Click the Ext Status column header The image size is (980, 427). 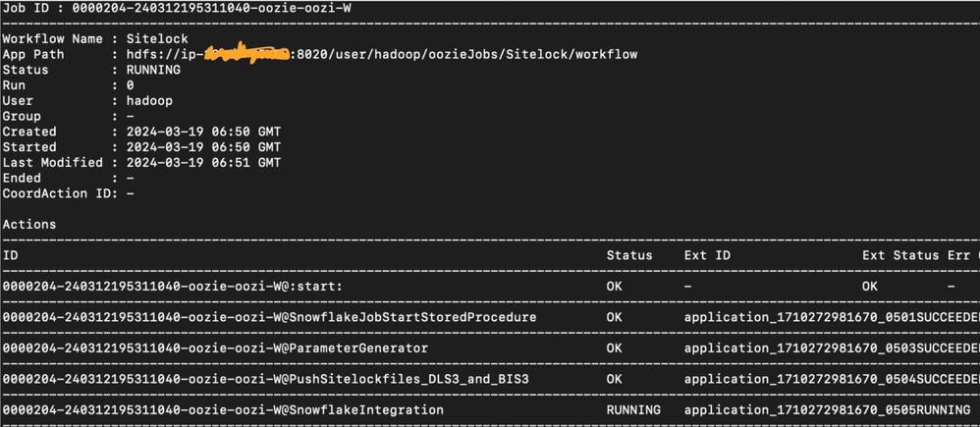(x=900, y=255)
